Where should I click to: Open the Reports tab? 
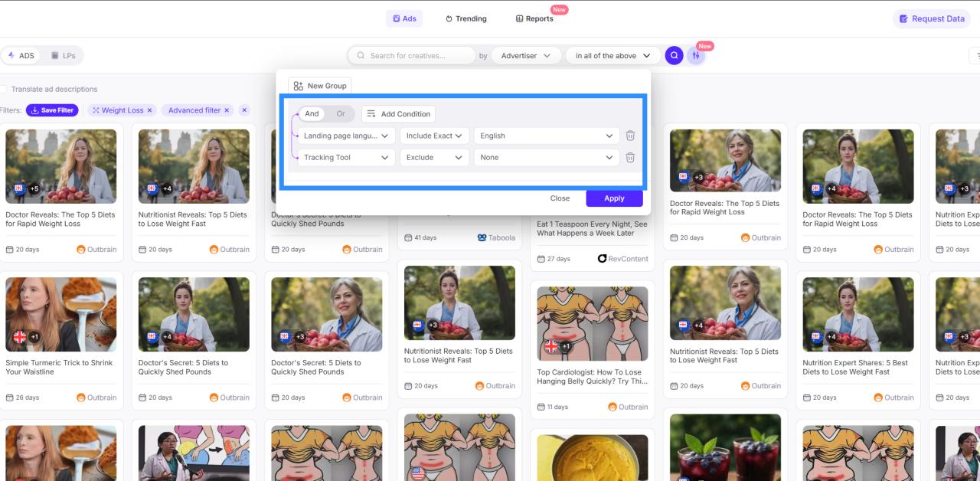pos(534,18)
